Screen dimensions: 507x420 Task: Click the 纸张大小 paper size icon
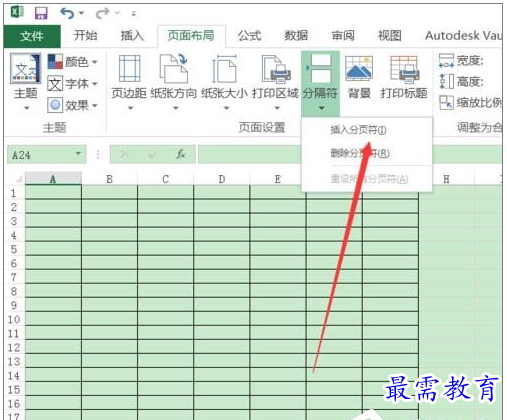pos(225,69)
